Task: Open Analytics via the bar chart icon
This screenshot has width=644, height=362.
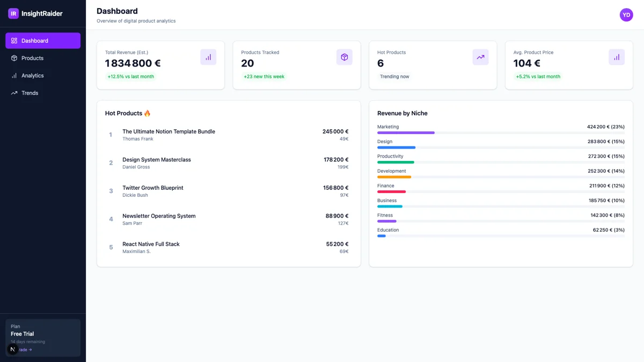Action: tap(13, 75)
